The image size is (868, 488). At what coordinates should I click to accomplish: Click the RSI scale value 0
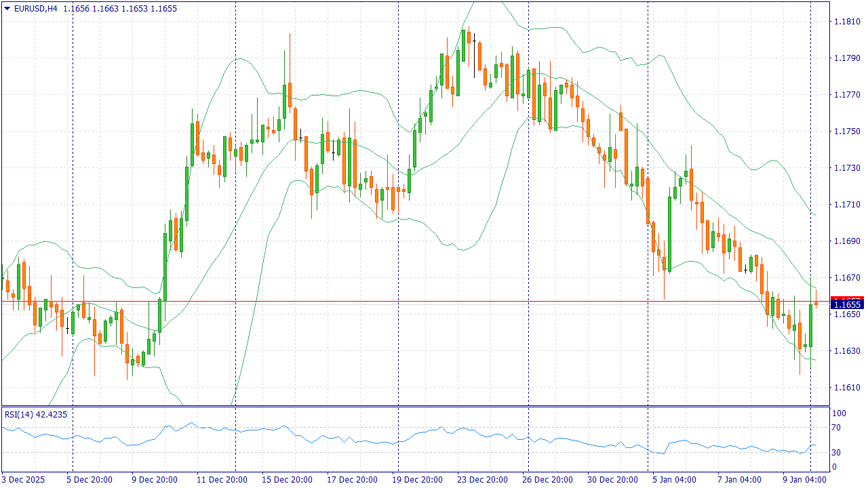pyautogui.click(x=835, y=467)
